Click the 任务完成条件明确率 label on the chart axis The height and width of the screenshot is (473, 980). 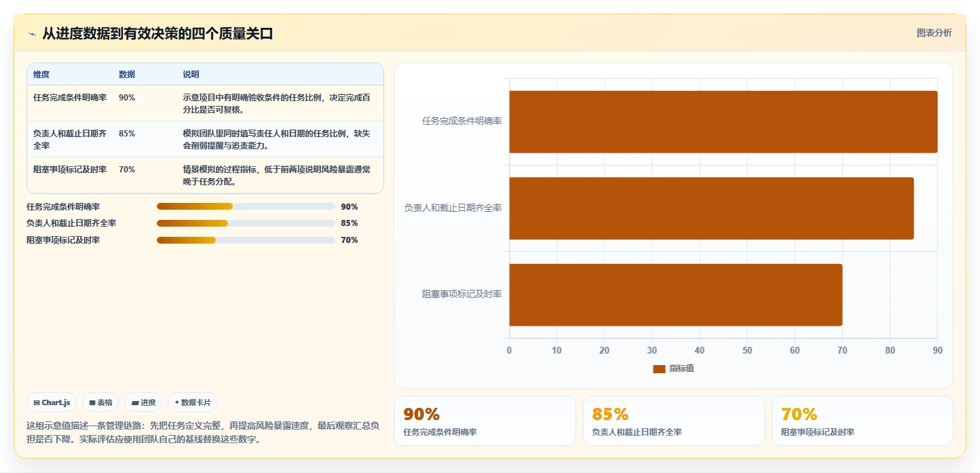tap(462, 121)
